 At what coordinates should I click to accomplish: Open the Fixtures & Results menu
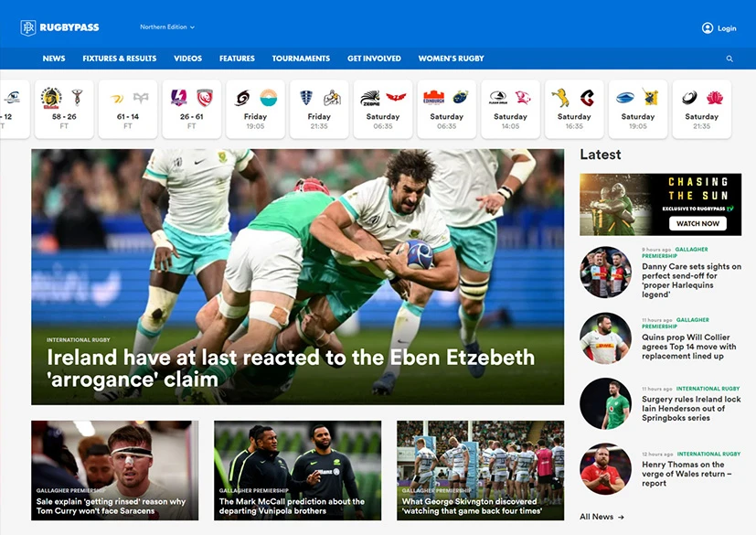click(120, 59)
